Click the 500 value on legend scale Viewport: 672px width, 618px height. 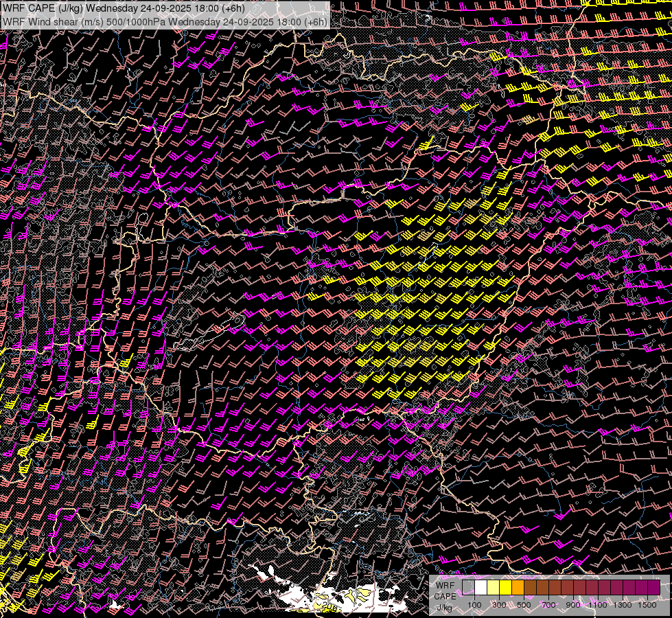(x=524, y=605)
